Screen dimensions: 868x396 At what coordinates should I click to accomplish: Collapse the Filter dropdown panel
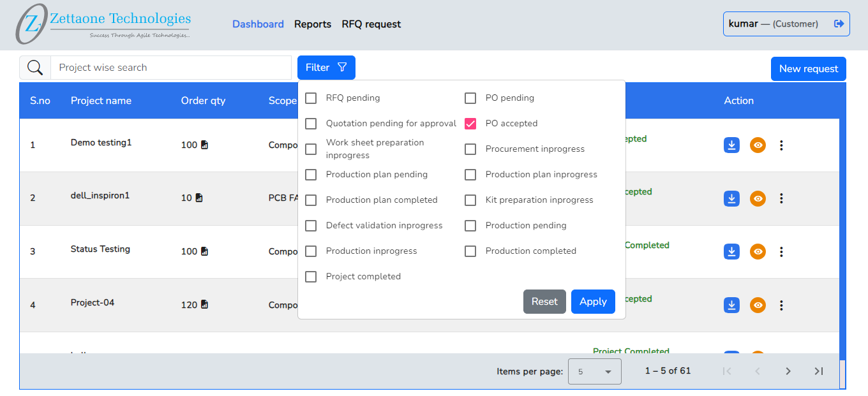tap(326, 68)
